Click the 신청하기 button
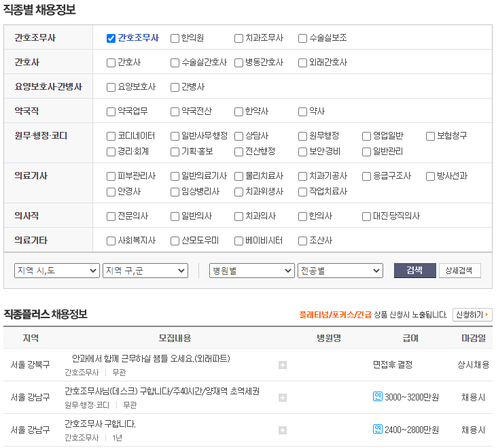Image resolution: width=496 pixels, height=448 pixels. (x=472, y=315)
